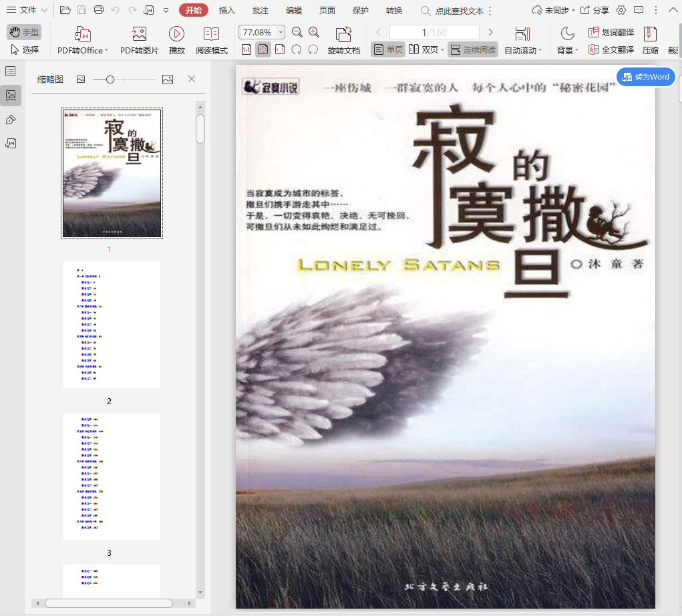Switch to the 插入 tab
Image resolution: width=682 pixels, height=616 pixels.
pos(226,10)
